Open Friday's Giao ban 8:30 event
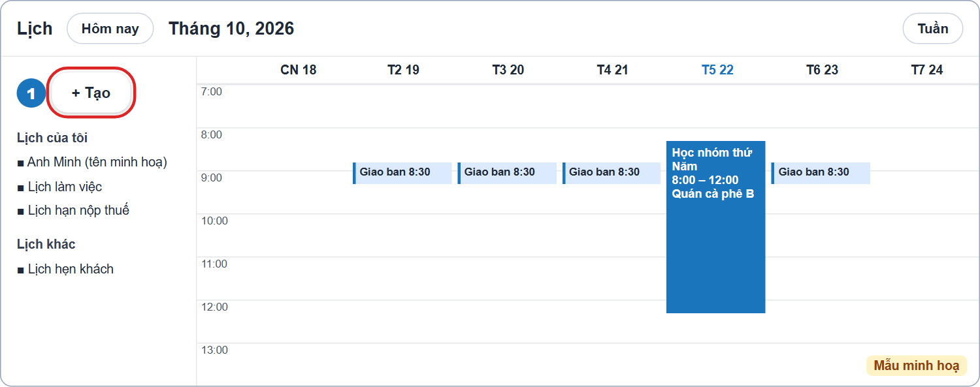The width and height of the screenshot is (980, 387). (x=821, y=173)
